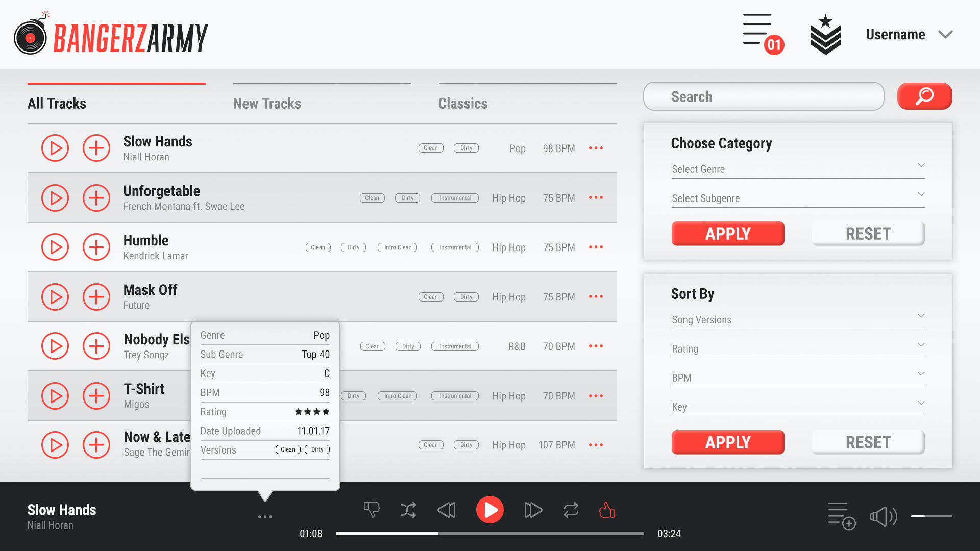The image size is (980, 551).
Task: Add current song to playlist in player bar
Action: 841,516
